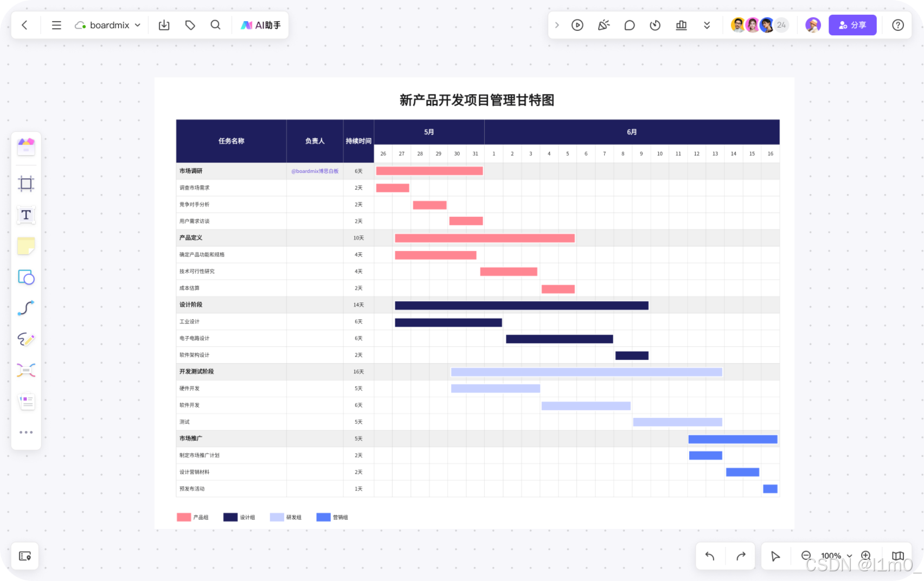Click the dark navy 设计阶段 gantt bar
The image size is (924, 581).
coord(522,306)
